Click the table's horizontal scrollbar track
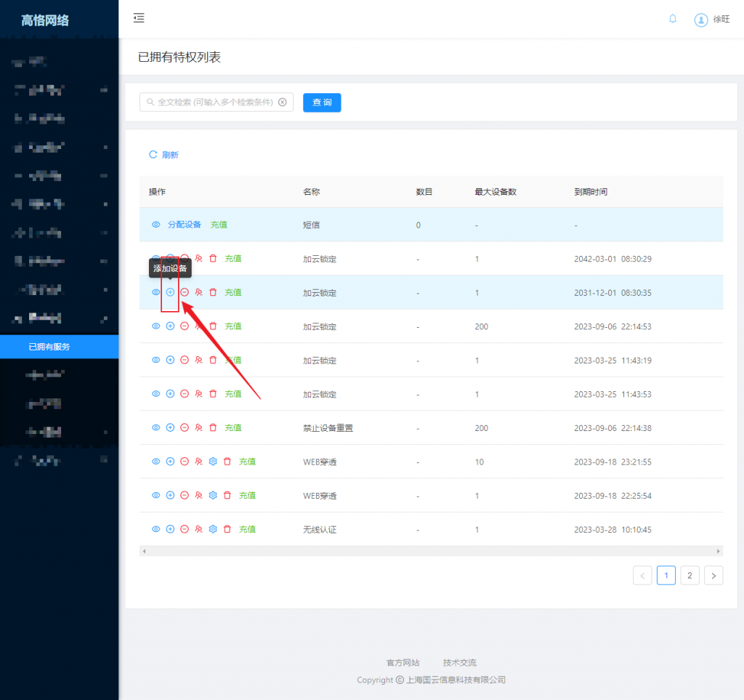Screen dimensions: 744x700 click(431, 552)
